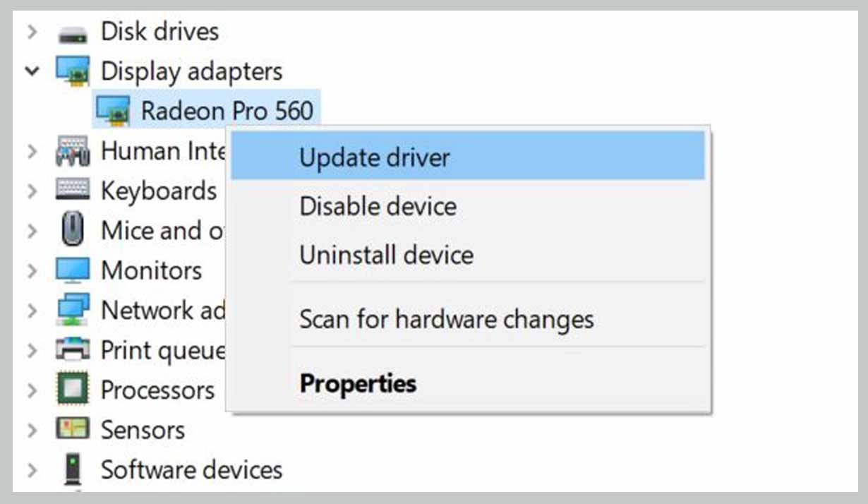Screen dimensions: 868x504
Task: Expand the Monitors node arrow
Action: [x=32, y=270]
